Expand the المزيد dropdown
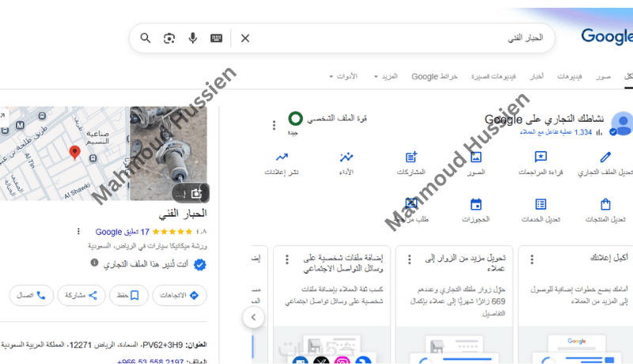This screenshot has width=633, height=364. click(386, 76)
